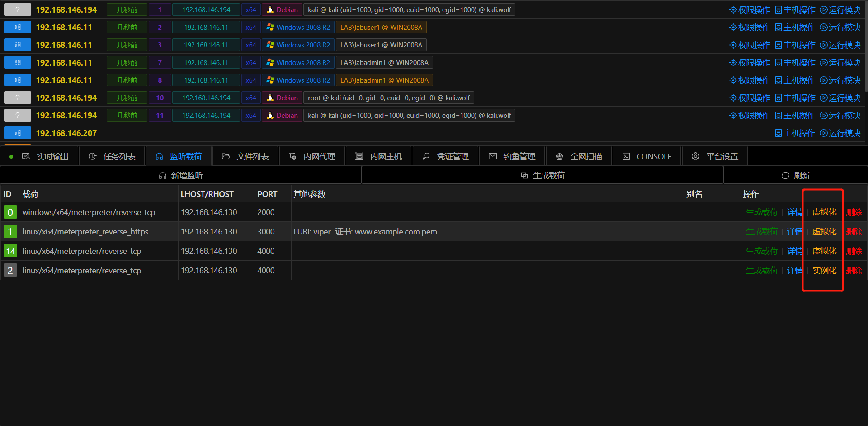Click the 生成载荷 toolbar button
This screenshot has width=868, height=426.
tap(542, 175)
